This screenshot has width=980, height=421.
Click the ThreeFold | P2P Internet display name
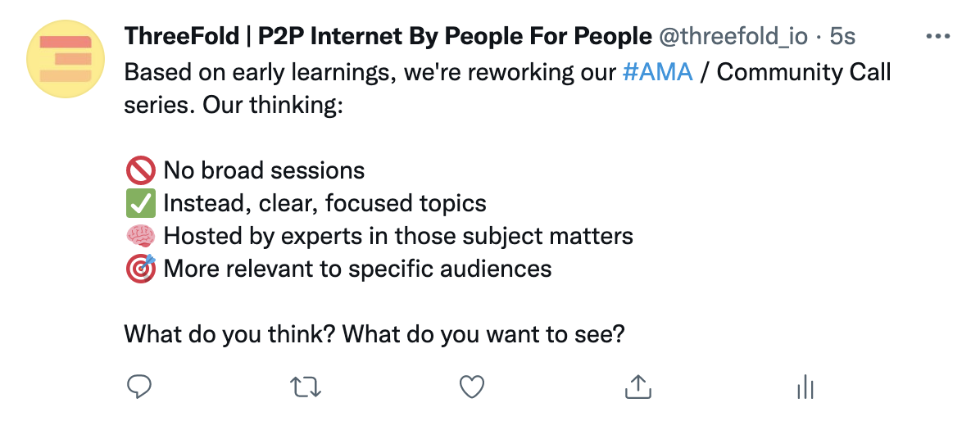[388, 37]
